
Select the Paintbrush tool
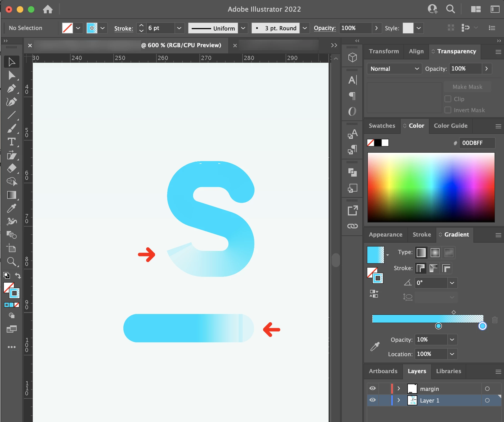click(x=12, y=129)
